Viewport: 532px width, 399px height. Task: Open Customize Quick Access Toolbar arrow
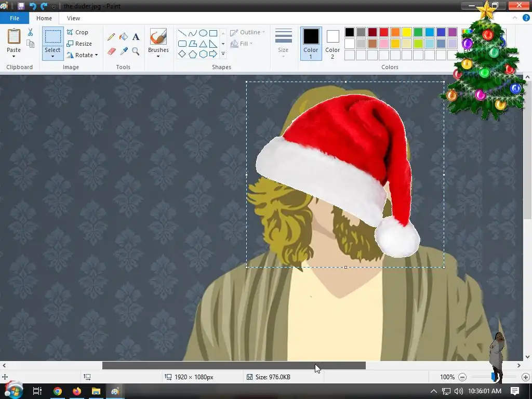tap(54, 6)
